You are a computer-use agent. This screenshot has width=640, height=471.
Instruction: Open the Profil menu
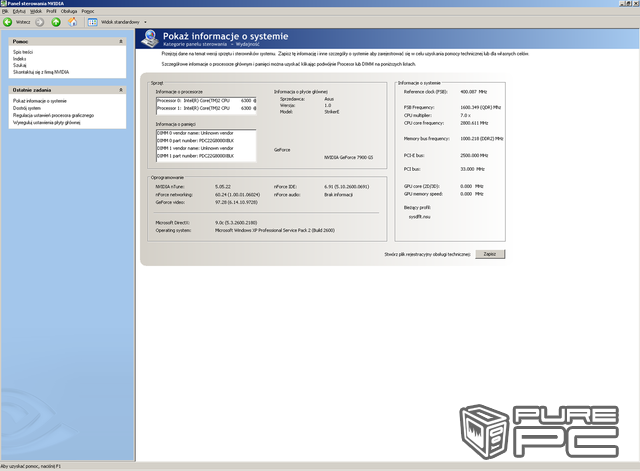pos(51,11)
